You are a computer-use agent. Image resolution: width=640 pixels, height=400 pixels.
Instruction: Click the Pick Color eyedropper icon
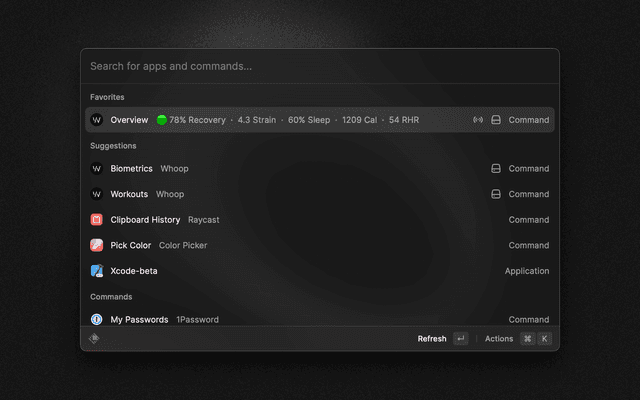pos(97,245)
